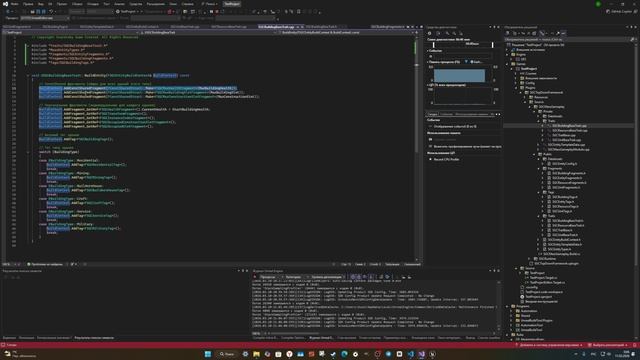Select the AutomationTool project node

pyautogui.click(x=531, y=325)
